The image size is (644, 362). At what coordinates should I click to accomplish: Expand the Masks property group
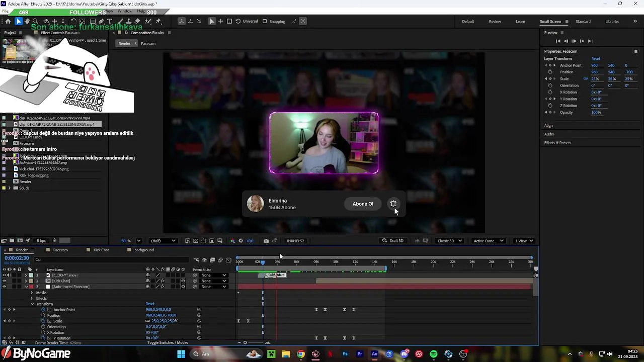click(32, 293)
